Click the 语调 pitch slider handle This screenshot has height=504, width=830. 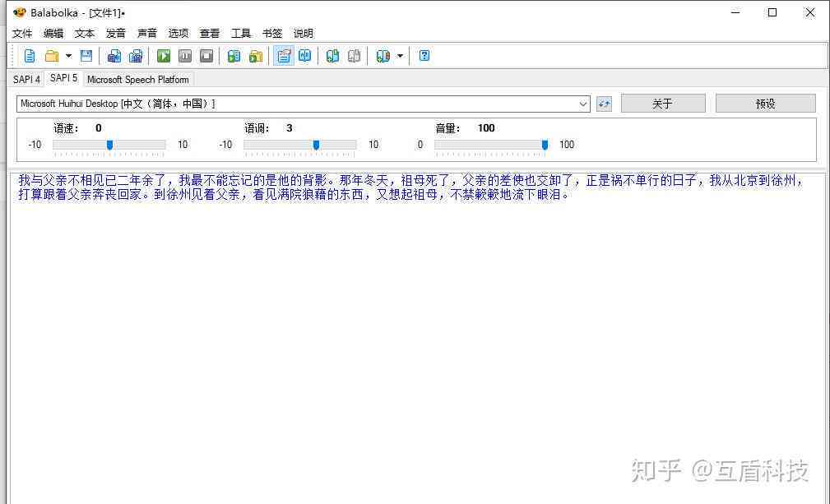316,145
